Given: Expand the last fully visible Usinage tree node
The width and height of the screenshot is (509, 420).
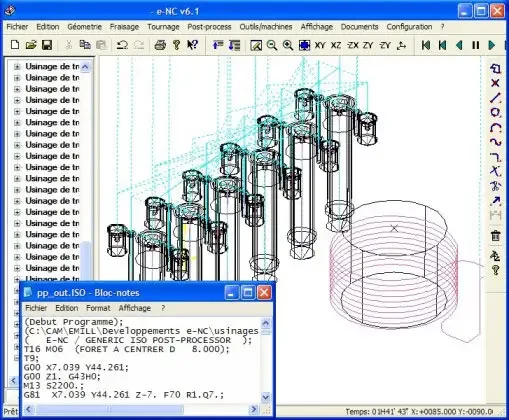Looking at the screenshot, I should point(17,268).
